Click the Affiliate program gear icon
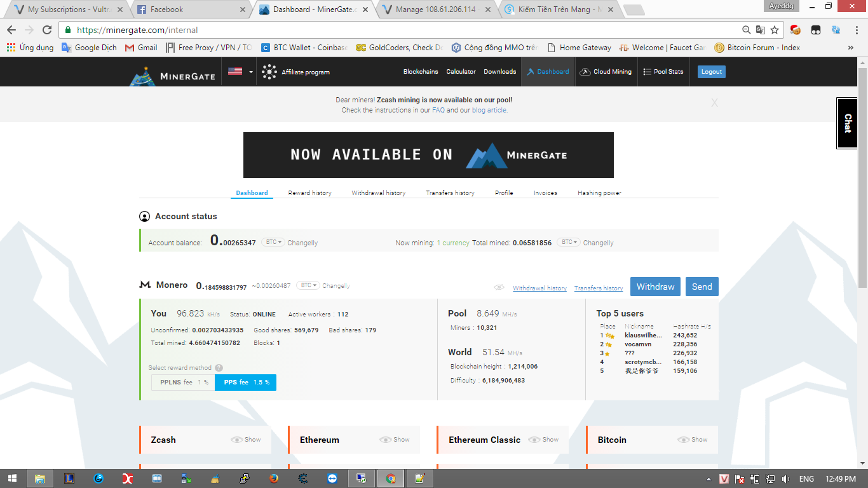The image size is (868, 488). (269, 72)
